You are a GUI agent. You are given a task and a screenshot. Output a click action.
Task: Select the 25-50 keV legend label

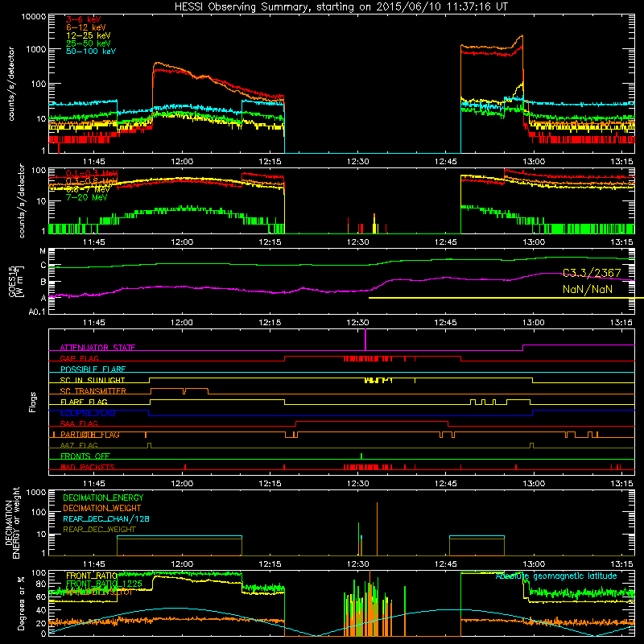pyautogui.click(x=89, y=43)
